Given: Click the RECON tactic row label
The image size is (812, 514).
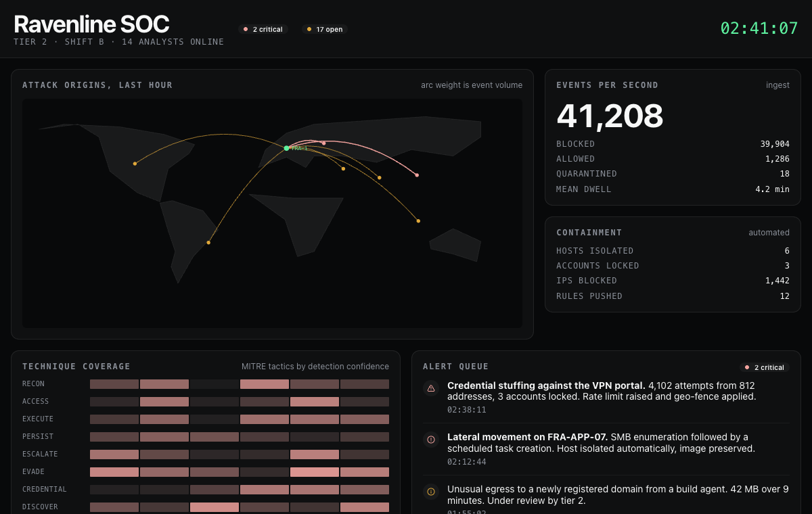Looking at the screenshot, I should tap(34, 384).
